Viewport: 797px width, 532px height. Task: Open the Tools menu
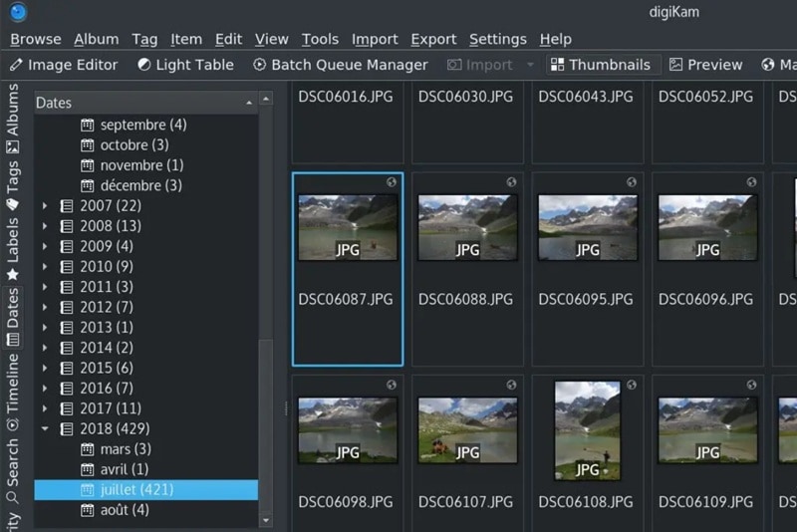pyautogui.click(x=320, y=39)
